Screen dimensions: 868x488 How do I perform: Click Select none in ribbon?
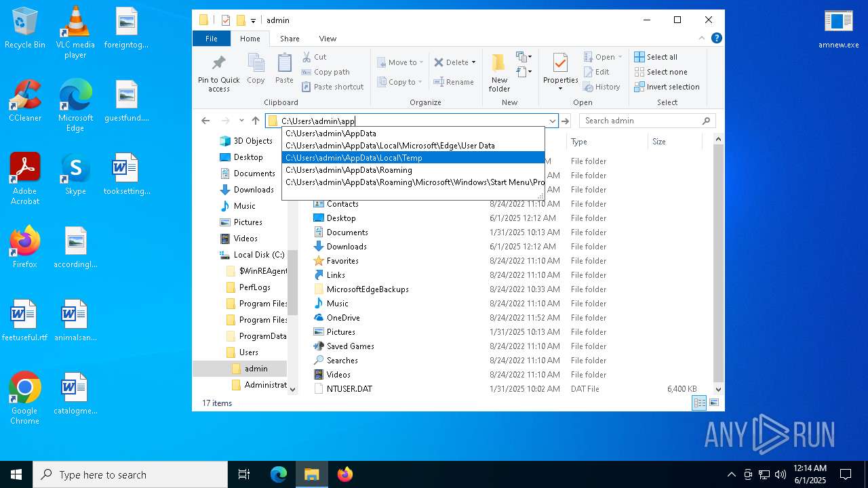point(660,72)
